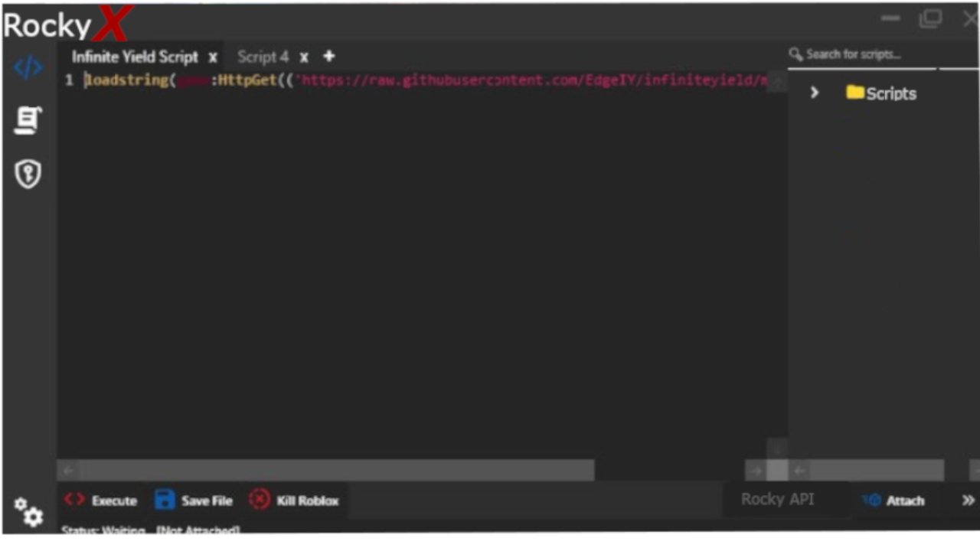This screenshot has width=980, height=551.
Task: Expand the Scripts folder tree arrow
Action: tap(814, 93)
